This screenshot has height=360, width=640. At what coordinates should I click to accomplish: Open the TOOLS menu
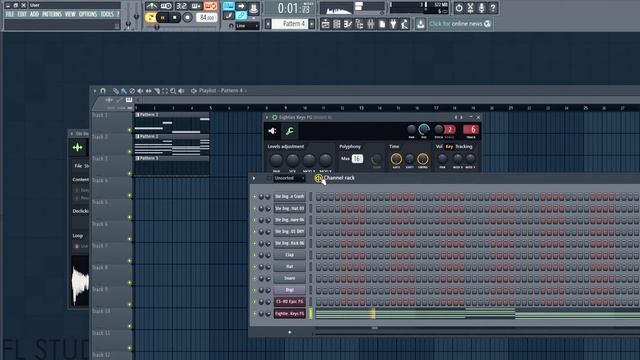click(x=107, y=14)
